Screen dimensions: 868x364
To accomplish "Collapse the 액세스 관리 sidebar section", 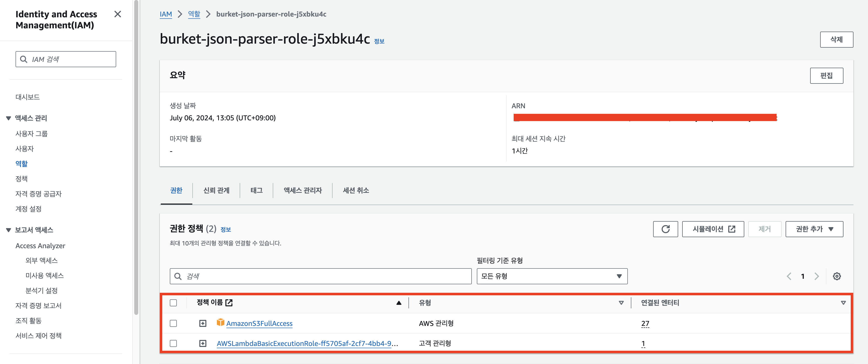I will pos(9,118).
